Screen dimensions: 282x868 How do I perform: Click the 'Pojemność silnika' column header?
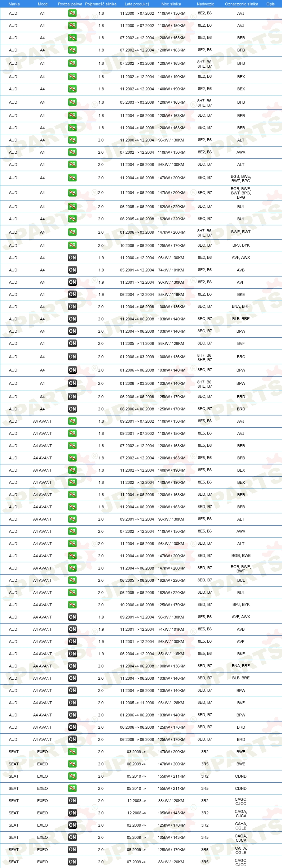(x=101, y=4)
